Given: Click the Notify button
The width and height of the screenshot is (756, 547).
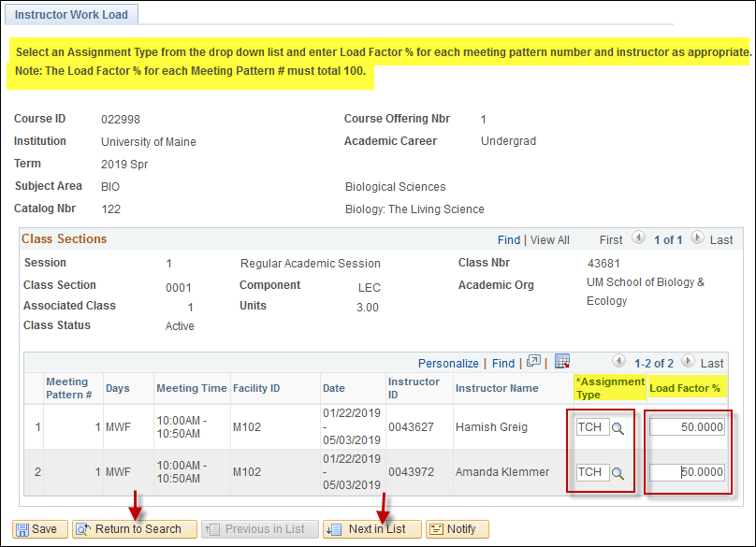Looking at the screenshot, I should (458, 529).
